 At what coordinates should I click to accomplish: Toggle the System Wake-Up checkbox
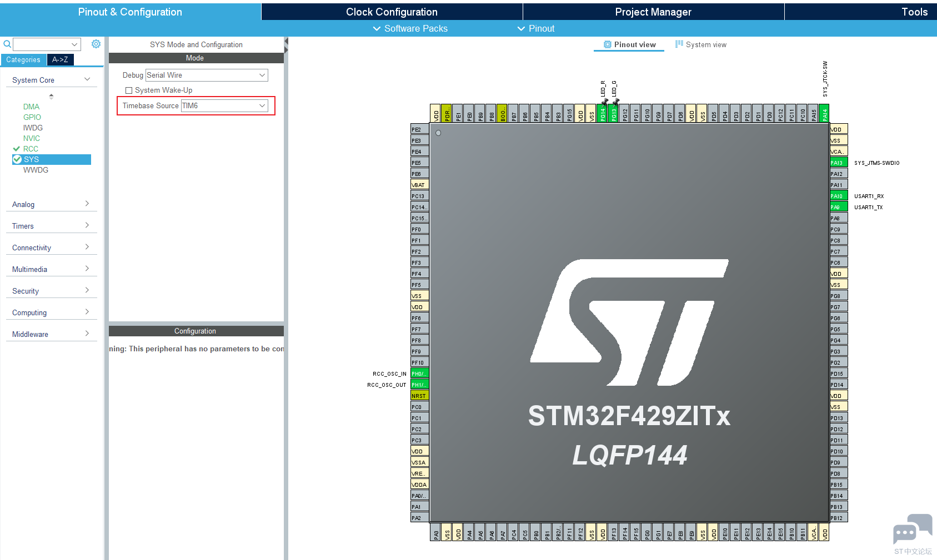click(x=129, y=90)
